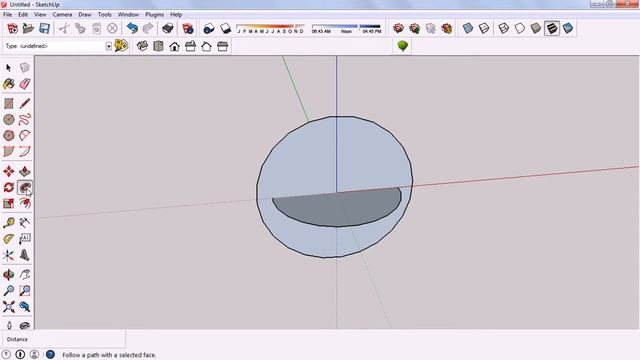
Task: Select the Orbit camera tool
Action: (9, 275)
